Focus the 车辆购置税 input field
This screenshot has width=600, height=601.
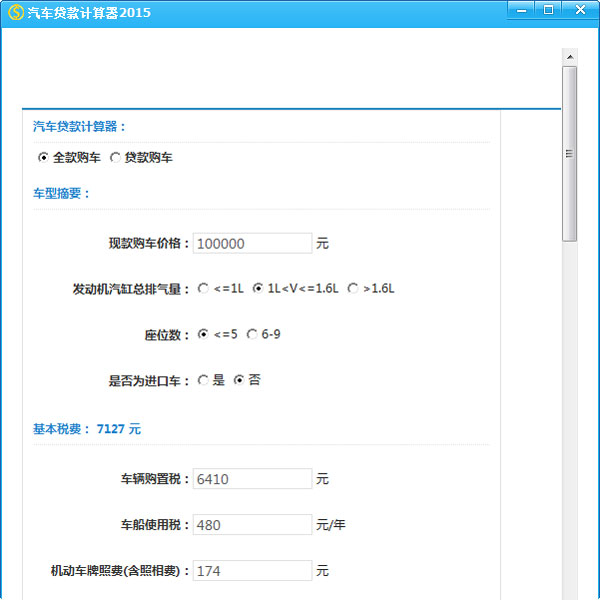tap(252, 479)
